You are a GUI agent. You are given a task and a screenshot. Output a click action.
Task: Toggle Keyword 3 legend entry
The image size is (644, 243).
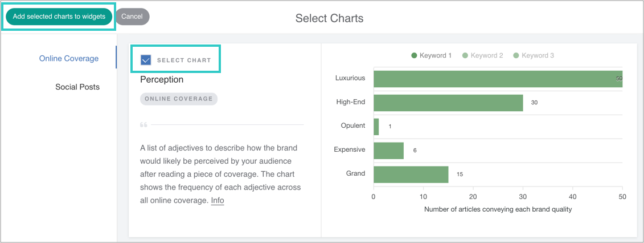tap(534, 55)
